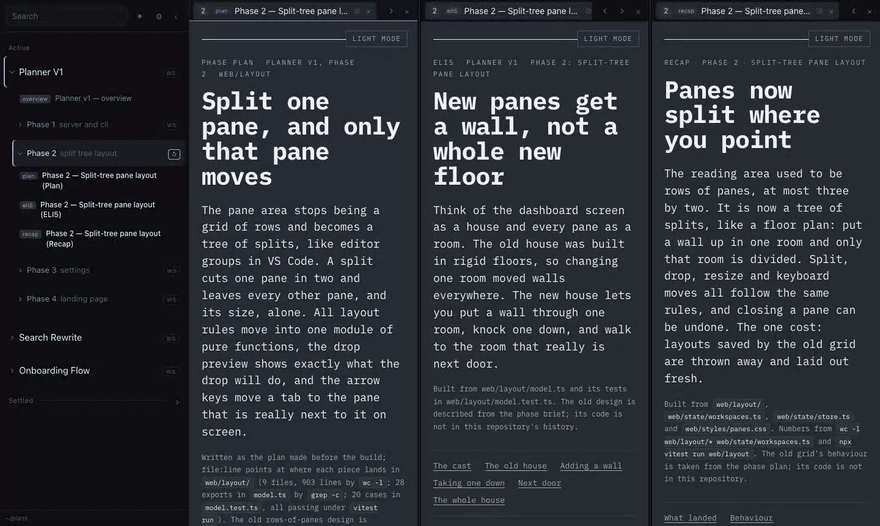The height and width of the screenshot is (526, 880).
Task: Click the 'web/styles/panes.css' code chip
Action: tap(725, 429)
